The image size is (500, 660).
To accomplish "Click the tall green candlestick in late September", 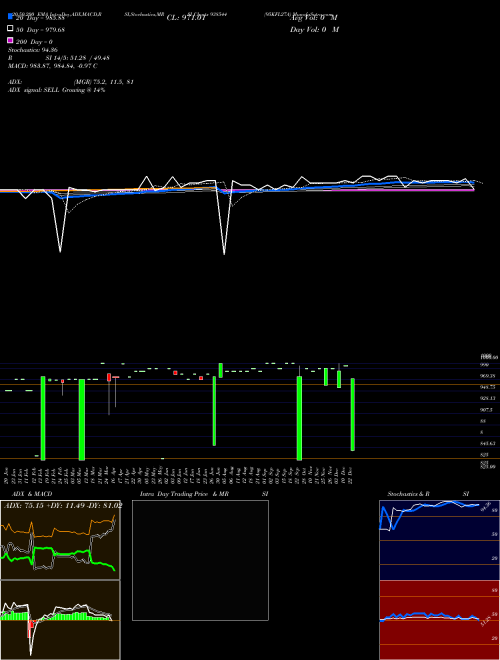I will pos(299,418).
